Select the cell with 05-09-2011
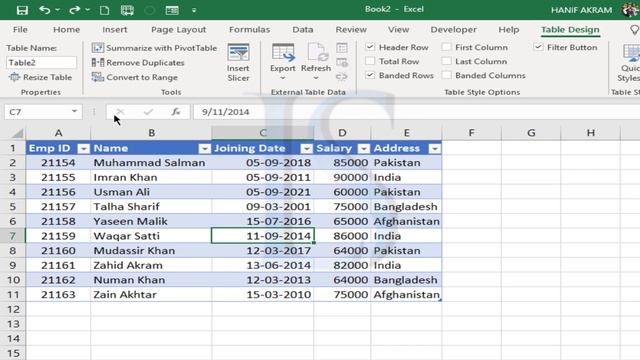The height and width of the screenshot is (360, 640). point(263,177)
